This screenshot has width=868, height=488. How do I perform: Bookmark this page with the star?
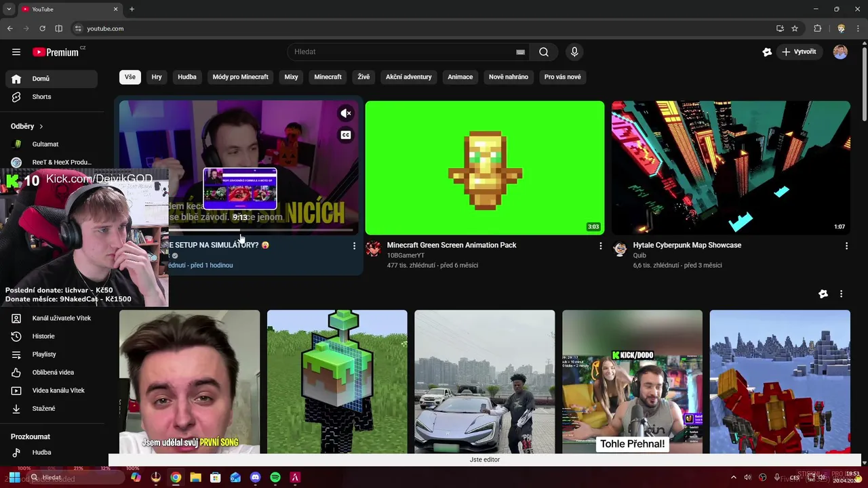point(795,28)
